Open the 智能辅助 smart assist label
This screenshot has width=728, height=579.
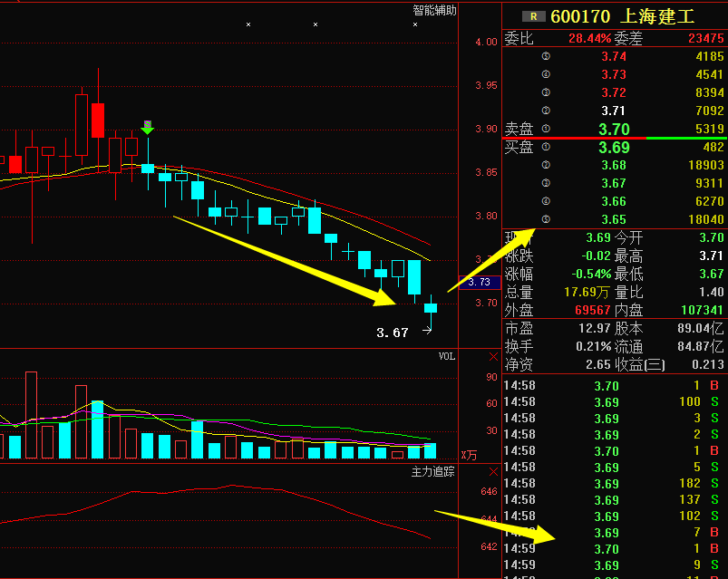click(x=434, y=10)
